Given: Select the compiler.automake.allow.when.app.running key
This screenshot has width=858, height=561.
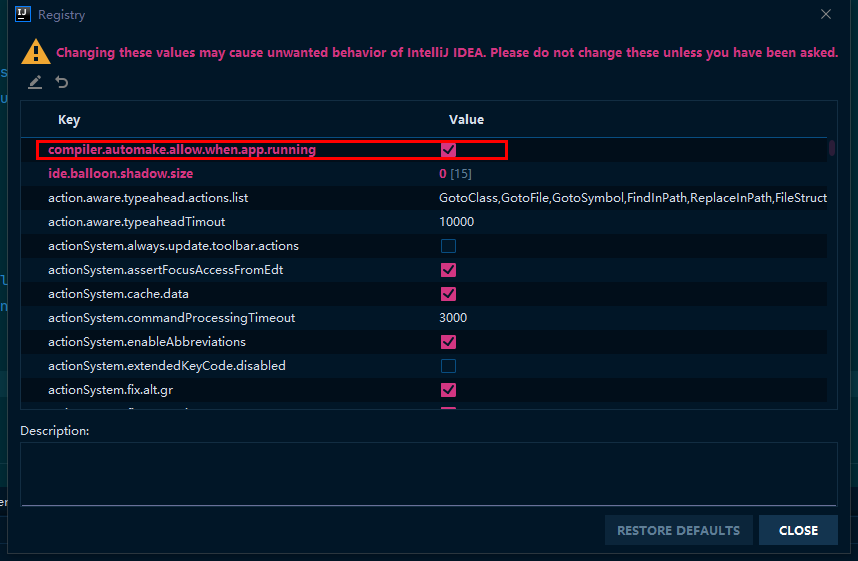Looking at the screenshot, I should click(x=182, y=150).
